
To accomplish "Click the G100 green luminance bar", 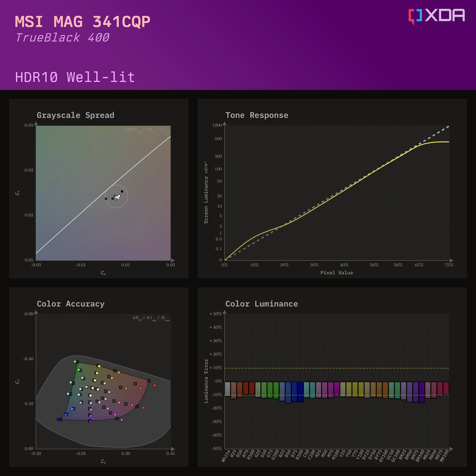I will pos(276,390).
